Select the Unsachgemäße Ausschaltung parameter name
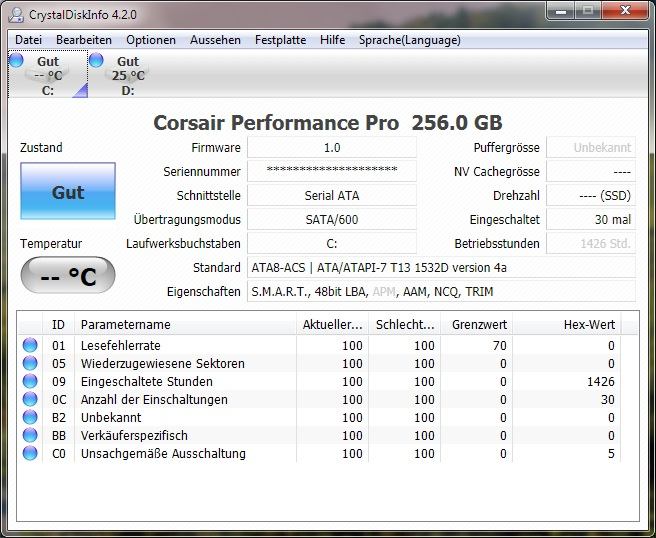Image resolution: width=656 pixels, height=538 pixels. click(x=163, y=453)
